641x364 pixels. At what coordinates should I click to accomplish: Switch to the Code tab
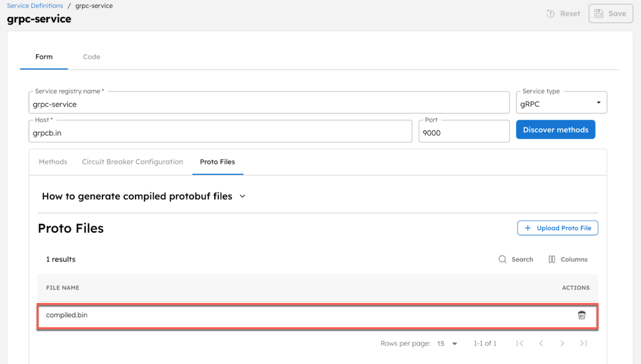click(x=91, y=57)
